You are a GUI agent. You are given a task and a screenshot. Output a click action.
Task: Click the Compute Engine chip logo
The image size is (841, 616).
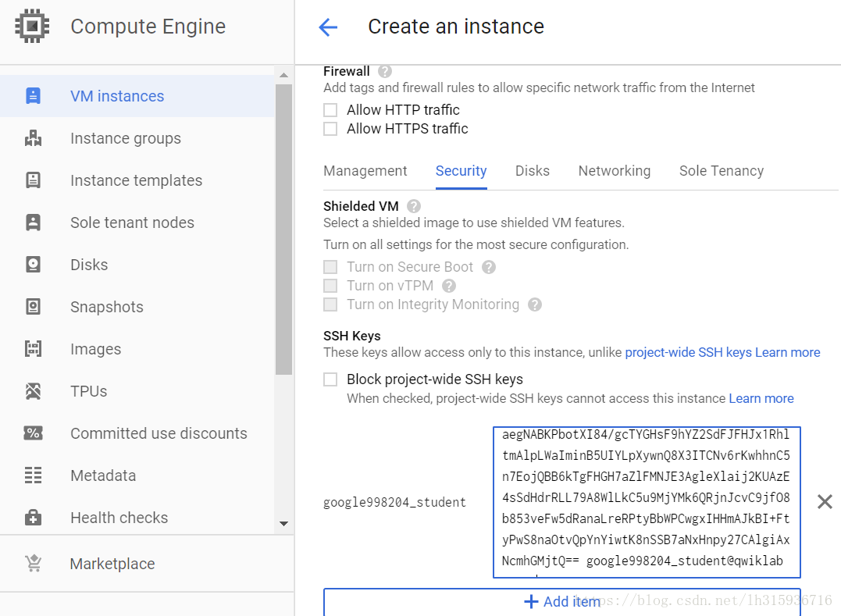(32, 27)
